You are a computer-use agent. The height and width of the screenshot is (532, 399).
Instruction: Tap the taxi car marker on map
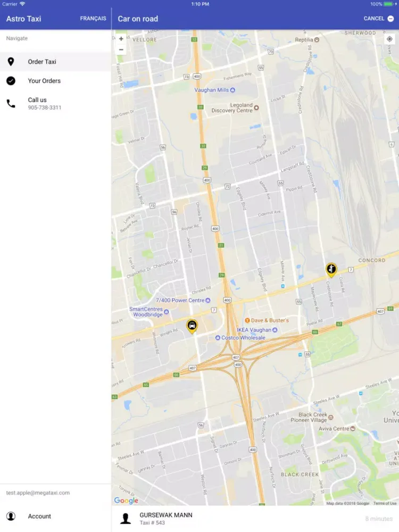tap(192, 327)
